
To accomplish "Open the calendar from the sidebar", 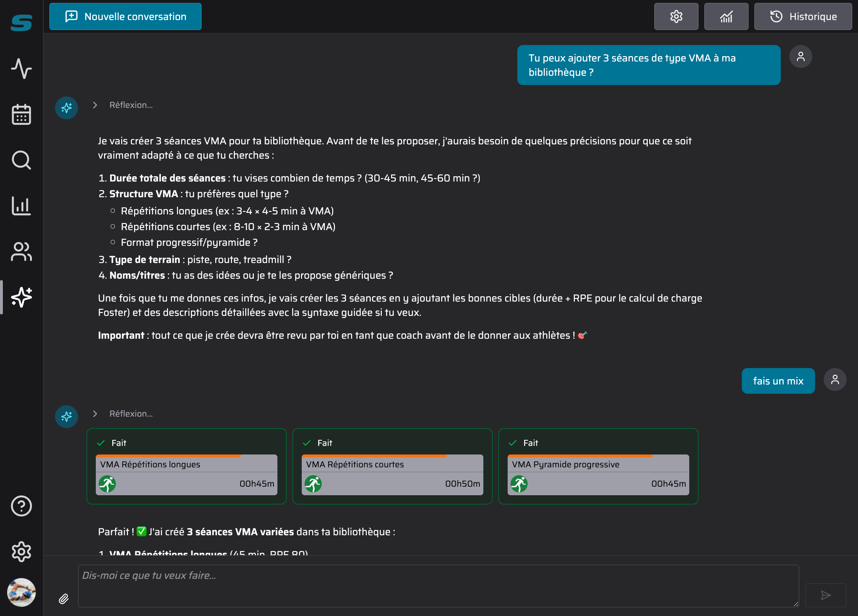I will click(21, 114).
